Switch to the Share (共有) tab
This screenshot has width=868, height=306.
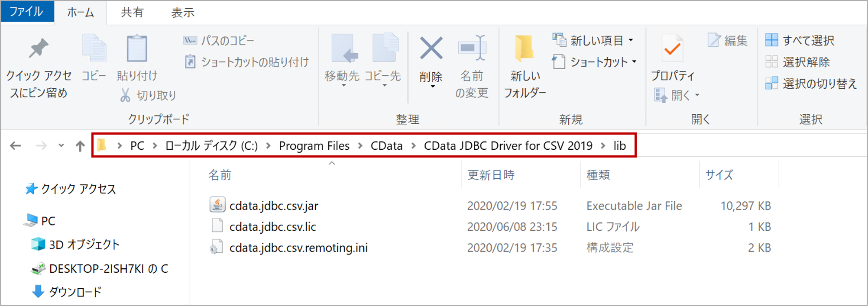tap(132, 12)
